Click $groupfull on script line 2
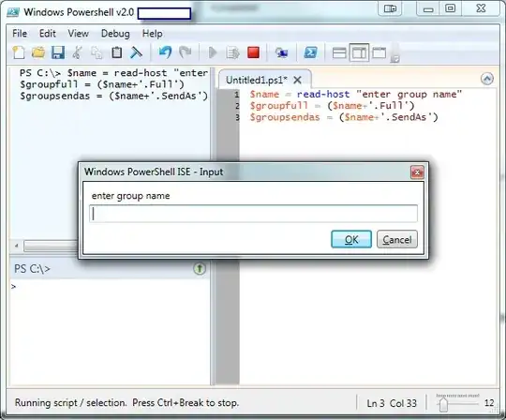Image resolution: width=506 pixels, height=420 pixels. click(279, 106)
